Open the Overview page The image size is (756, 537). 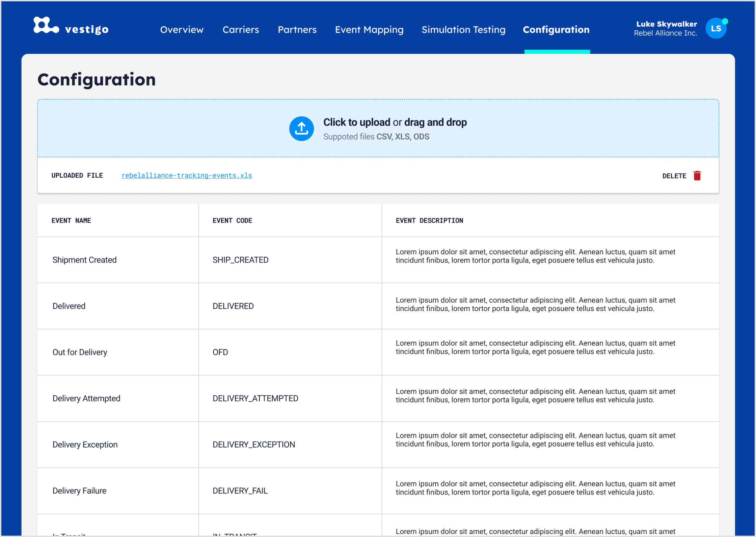click(x=182, y=30)
